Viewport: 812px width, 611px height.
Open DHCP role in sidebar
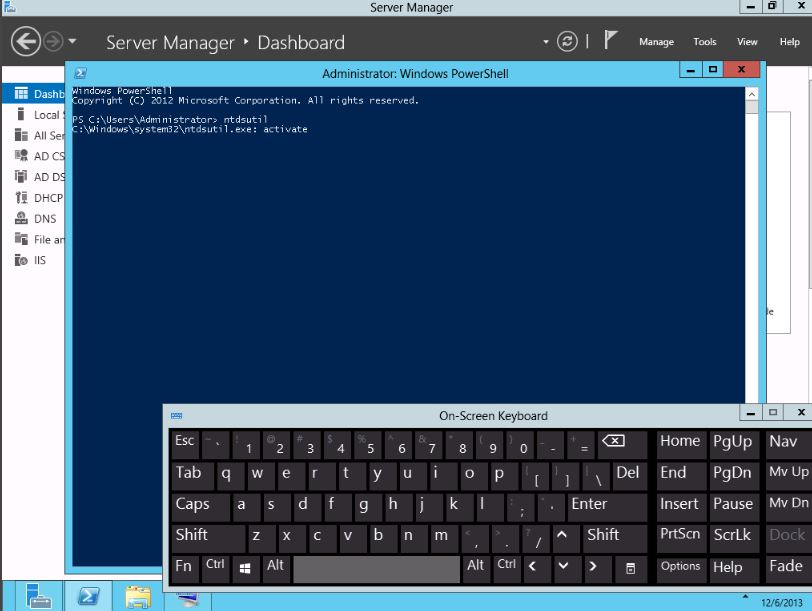click(x=34, y=198)
